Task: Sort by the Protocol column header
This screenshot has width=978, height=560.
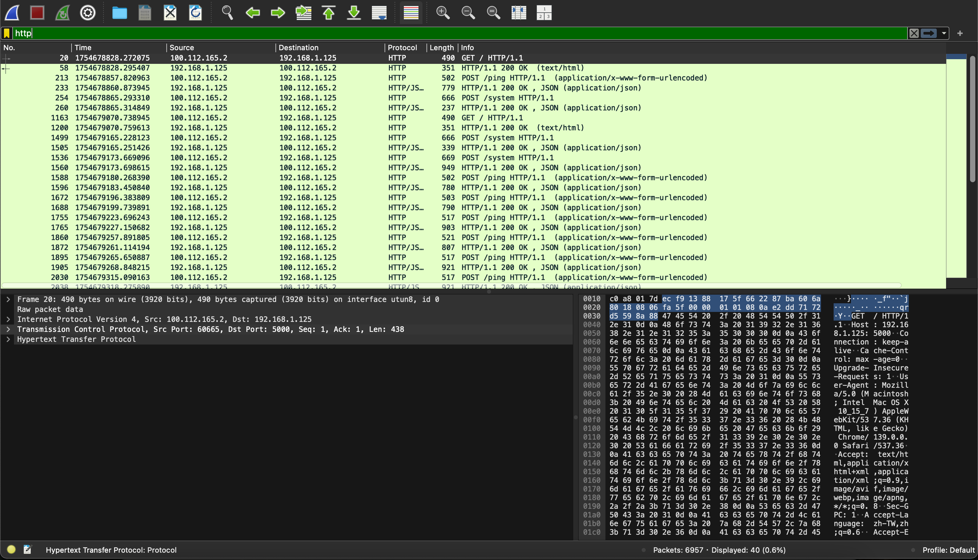Action: tap(402, 48)
